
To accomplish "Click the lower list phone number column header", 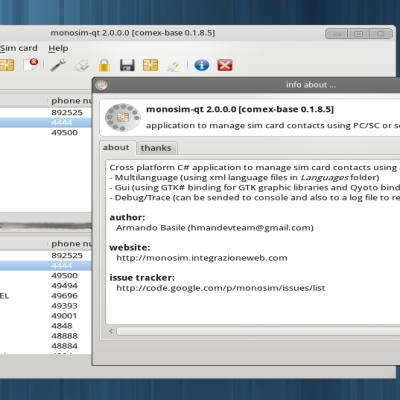I will point(71,243).
